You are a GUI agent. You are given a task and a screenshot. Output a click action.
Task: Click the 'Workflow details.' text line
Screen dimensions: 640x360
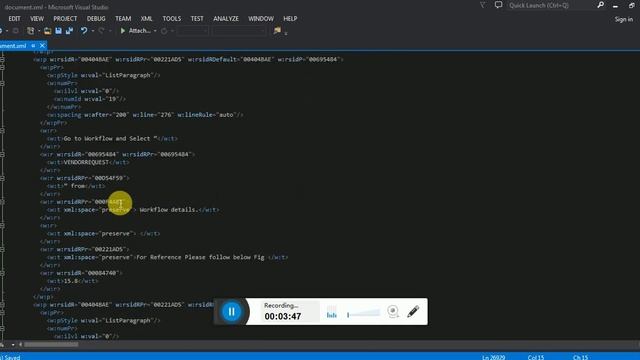pyautogui.click(x=169, y=210)
